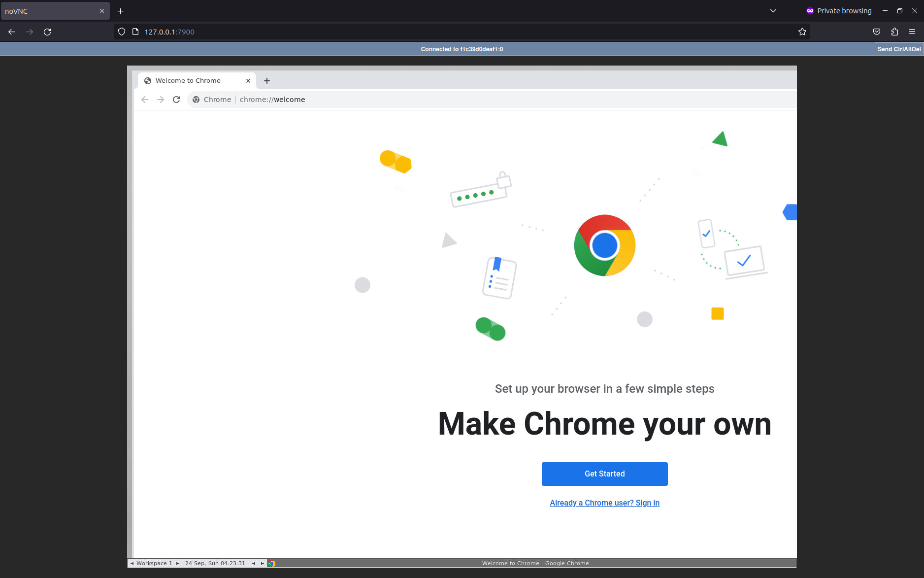Image resolution: width=924 pixels, height=578 pixels.
Task: Bookmark this page with star icon
Action: coord(802,32)
